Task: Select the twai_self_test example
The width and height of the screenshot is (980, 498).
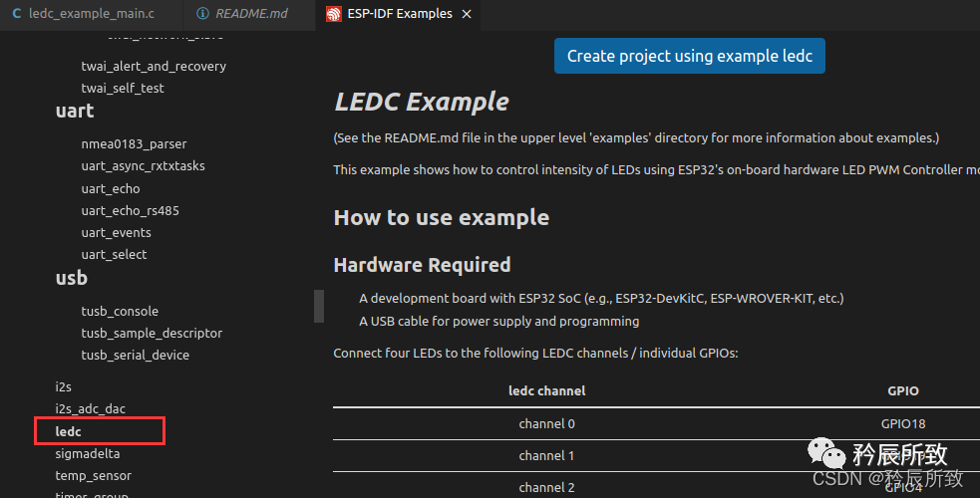Action: pos(123,88)
